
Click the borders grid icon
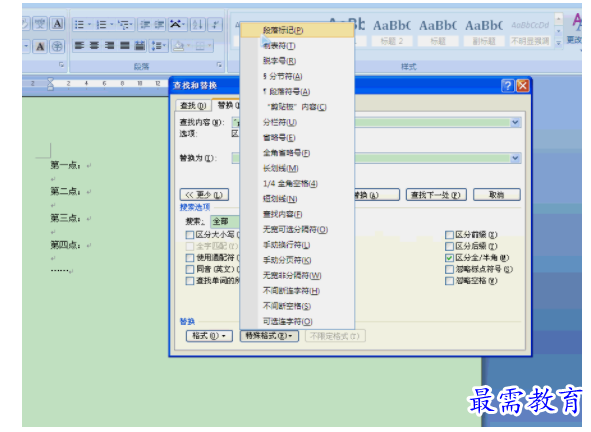pyautogui.click(x=200, y=46)
